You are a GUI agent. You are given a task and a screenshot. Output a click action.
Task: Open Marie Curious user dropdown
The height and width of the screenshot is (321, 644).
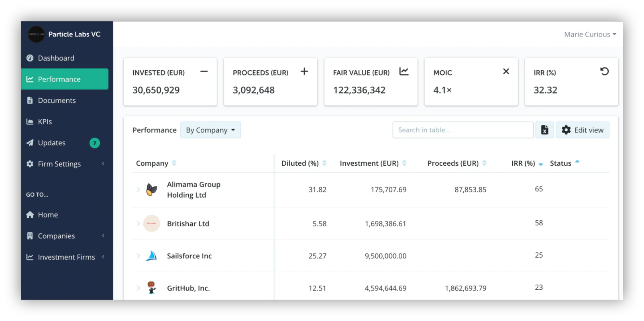(590, 35)
